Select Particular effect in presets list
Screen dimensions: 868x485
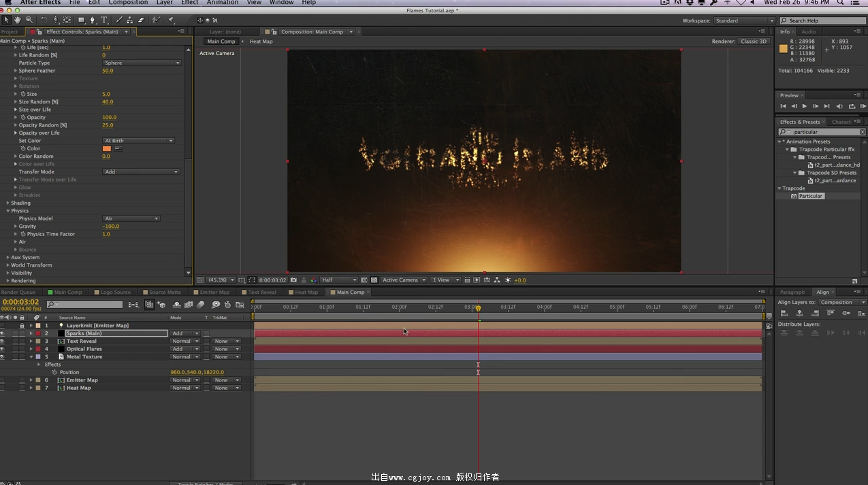coord(810,196)
